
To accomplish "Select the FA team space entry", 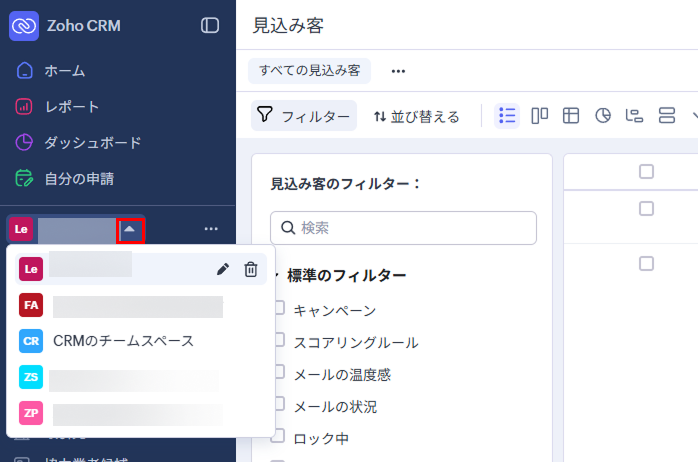I will point(141,305).
